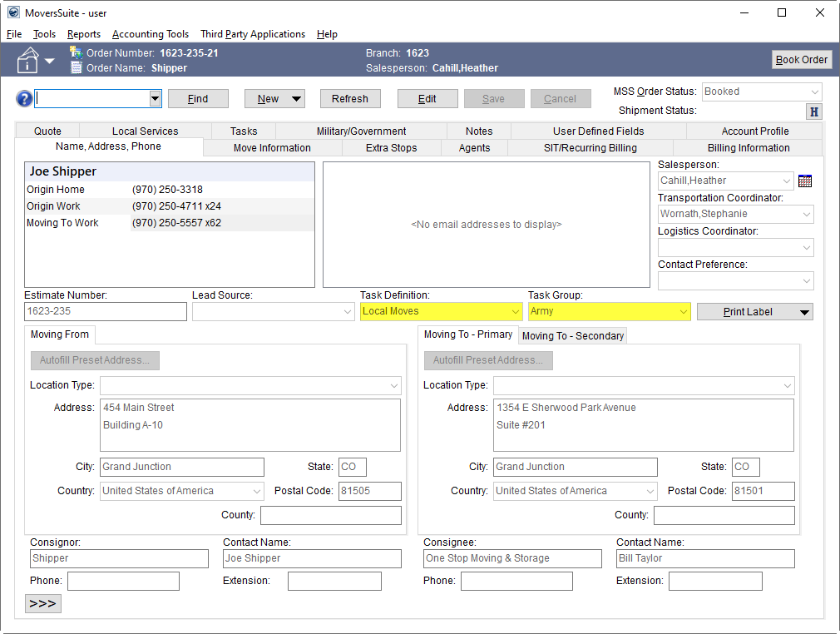Click the Book Order button
The height and width of the screenshot is (634, 840).
coord(801,60)
